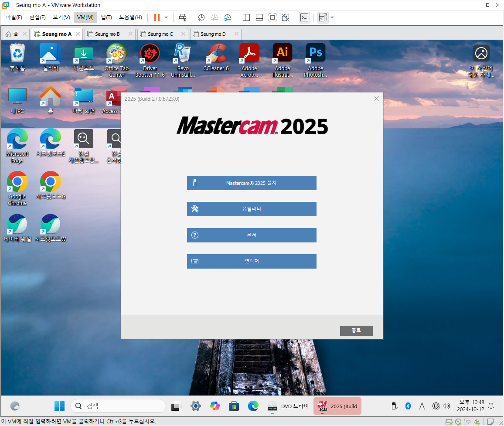Screen dimensions: 504x426
Task: Take a VM snapshot
Action: pyautogui.click(x=201, y=17)
